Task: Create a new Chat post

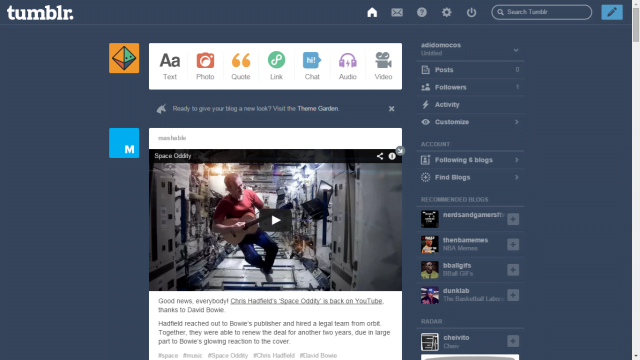Action: [312, 66]
